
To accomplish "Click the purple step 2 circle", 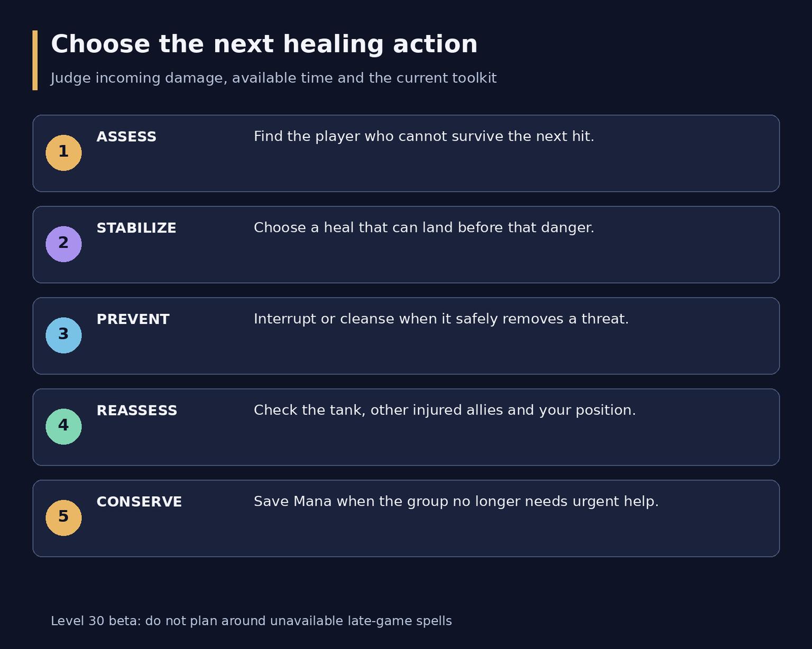I will click(63, 244).
